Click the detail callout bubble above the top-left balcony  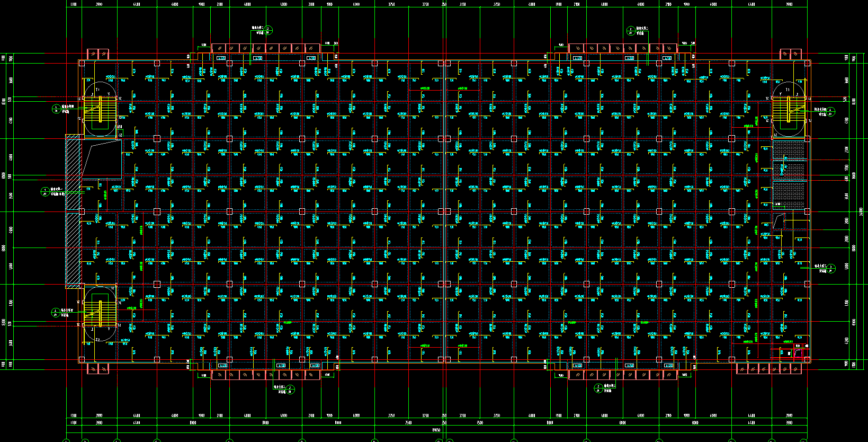click(268, 30)
